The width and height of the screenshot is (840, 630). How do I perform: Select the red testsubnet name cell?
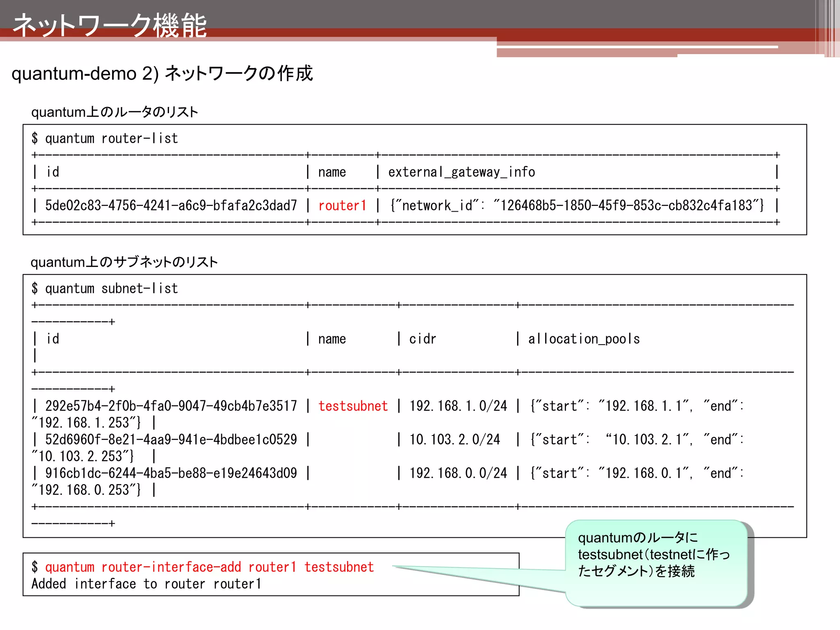pyautogui.click(x=353, y=406)
